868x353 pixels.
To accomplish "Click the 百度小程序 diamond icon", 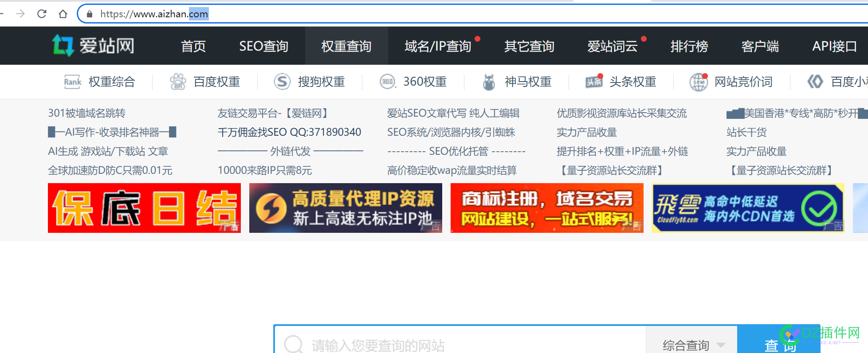I will [815, 82].
